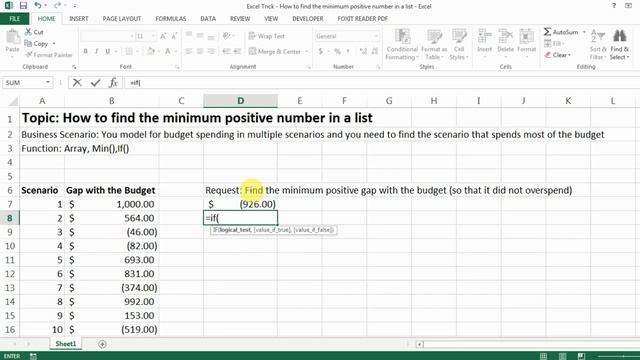Click cell B7 with 1,000.00
The width and height of the screenshot is (640, 360).
point(111,204)
